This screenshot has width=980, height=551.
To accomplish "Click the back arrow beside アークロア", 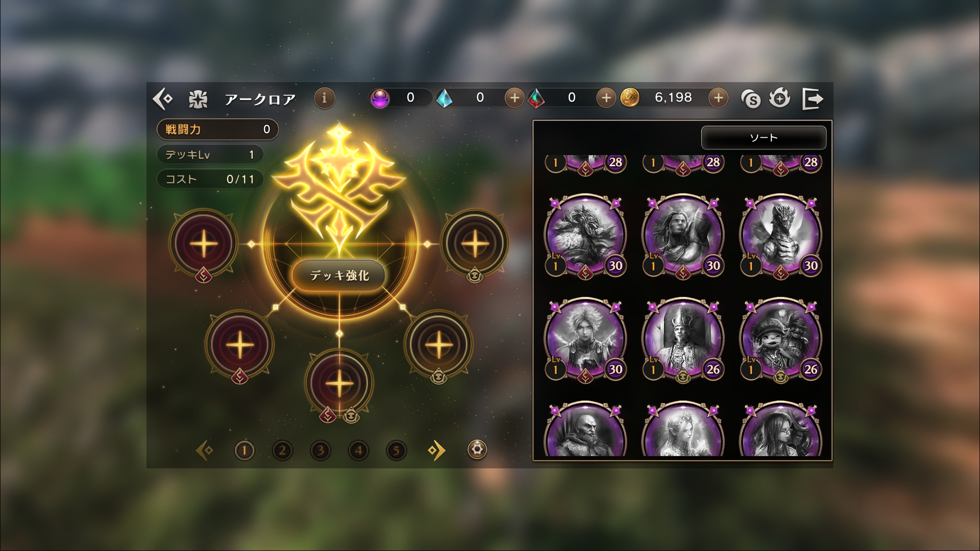I will tap(163, 98).
